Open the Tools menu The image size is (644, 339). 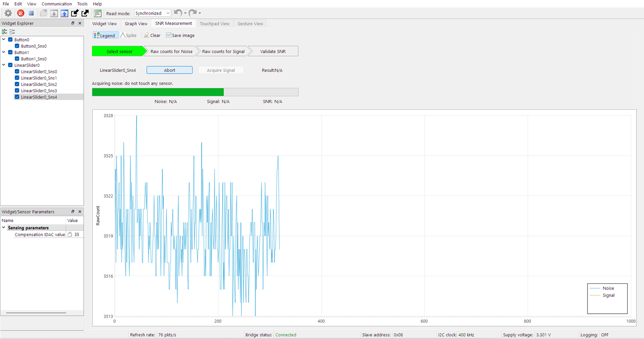click(x=82, y=4)
